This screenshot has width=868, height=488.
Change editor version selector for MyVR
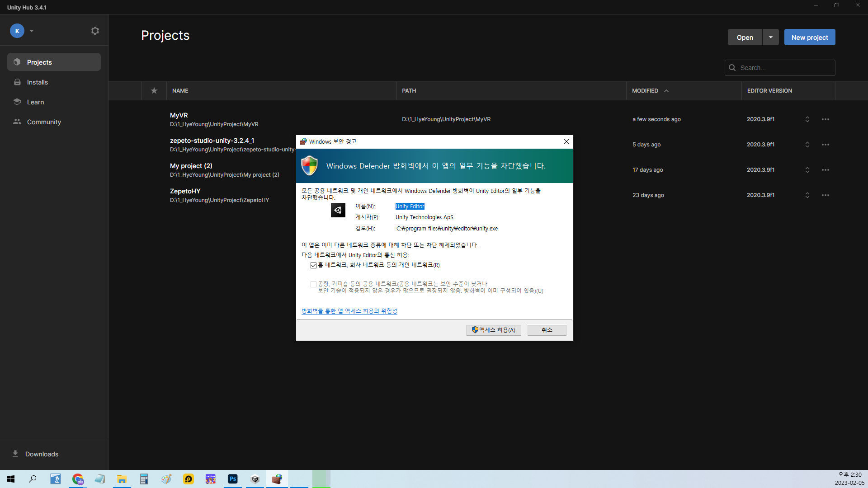pos(807,119)
